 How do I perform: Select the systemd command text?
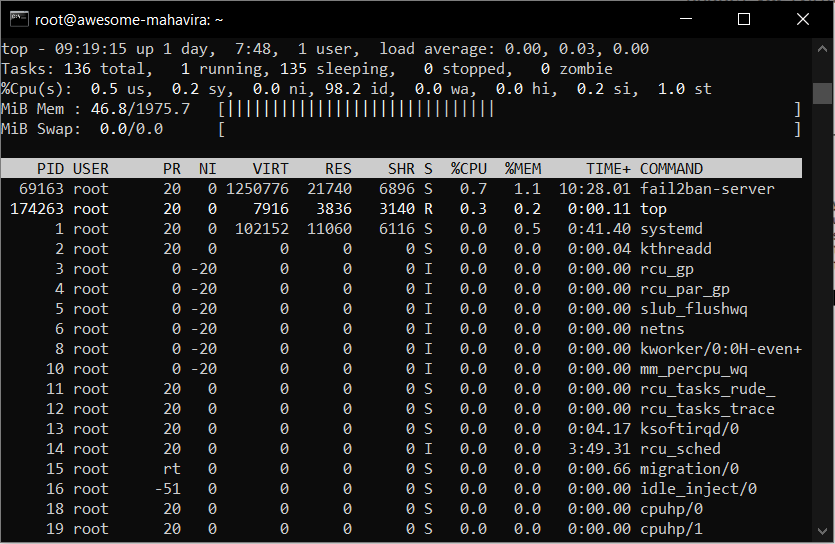pyautogui.click(x=671, y=229)
